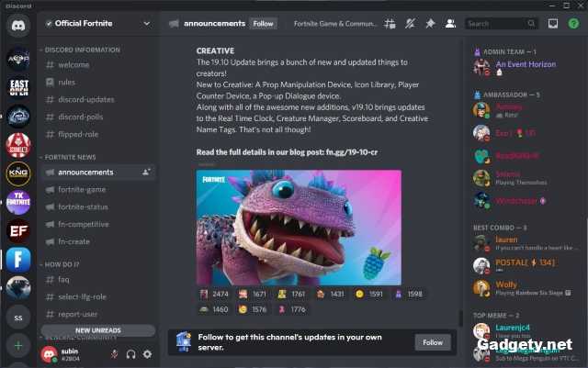
Task: Open User Settings gear icon
Action: click(x=147, y=354)
